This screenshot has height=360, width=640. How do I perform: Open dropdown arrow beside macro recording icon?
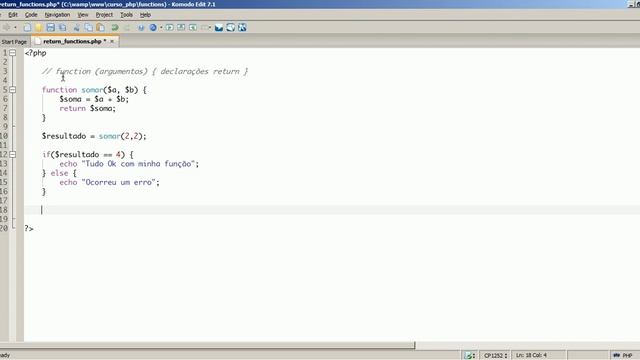(x=210, y=27)
